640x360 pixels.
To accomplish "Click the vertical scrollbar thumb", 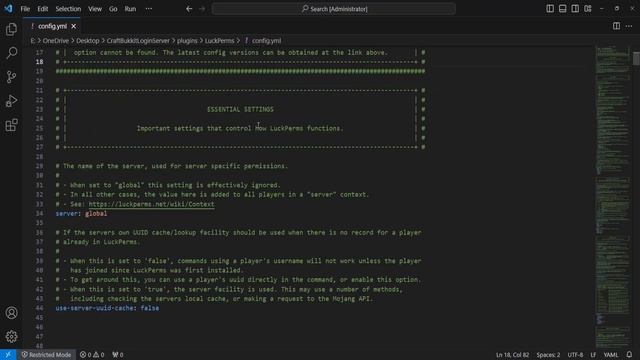I will 636,58.
